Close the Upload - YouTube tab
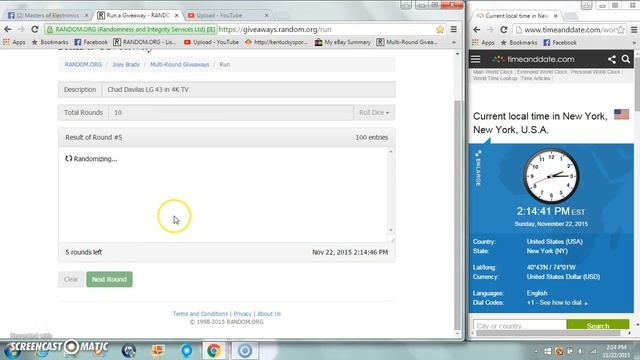640x360 pixels. (266, 16)
